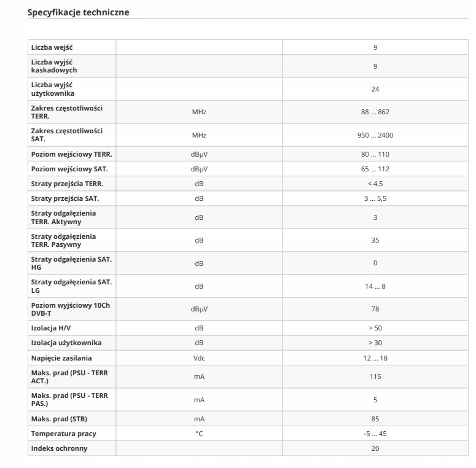The width and height of the screenshot is (476, 468).
Task: Click 'Straty przejścia SAT.' label
Action: tap(65, 198)
